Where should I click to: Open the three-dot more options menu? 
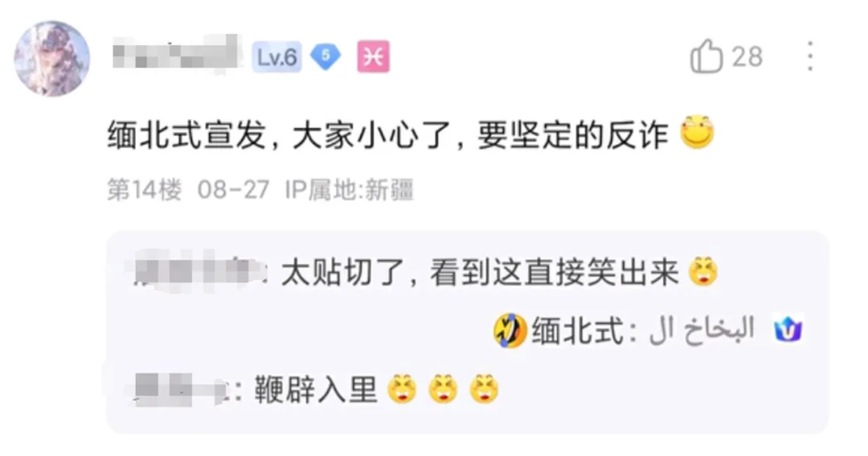click(810, 56)
